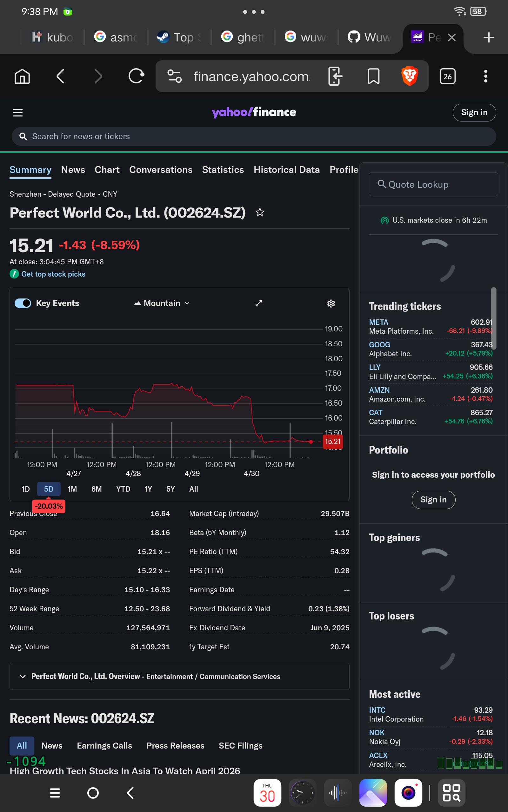Open the Mountain chart type dropdown
Image resolution: width=508 pixels, height=812 pixels.
click(162, 303)
